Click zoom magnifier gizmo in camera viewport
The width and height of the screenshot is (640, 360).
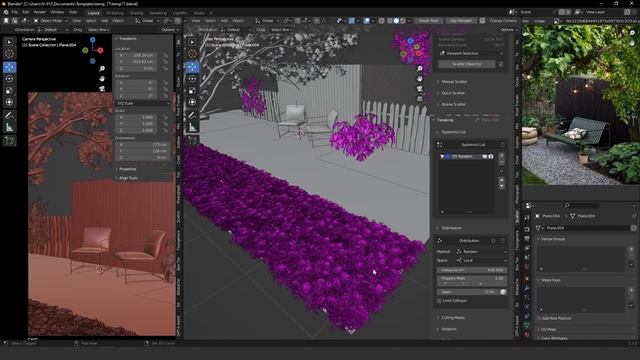click(102, 69)
